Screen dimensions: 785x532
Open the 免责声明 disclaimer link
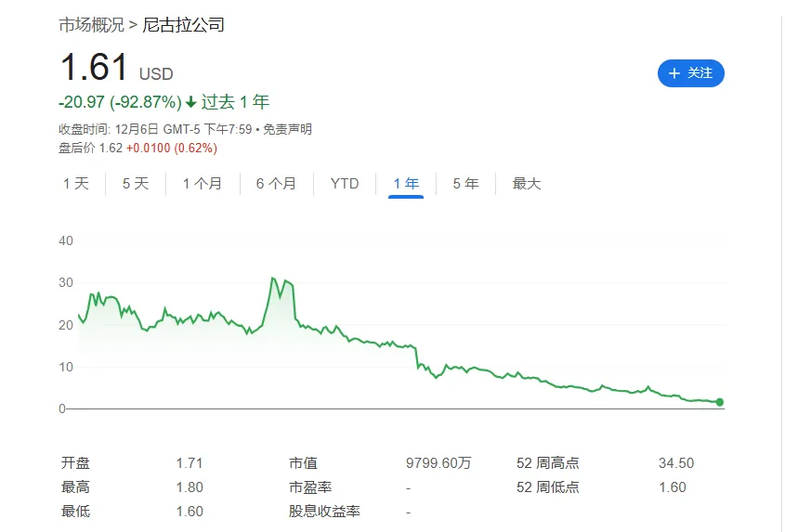point(287,129)
